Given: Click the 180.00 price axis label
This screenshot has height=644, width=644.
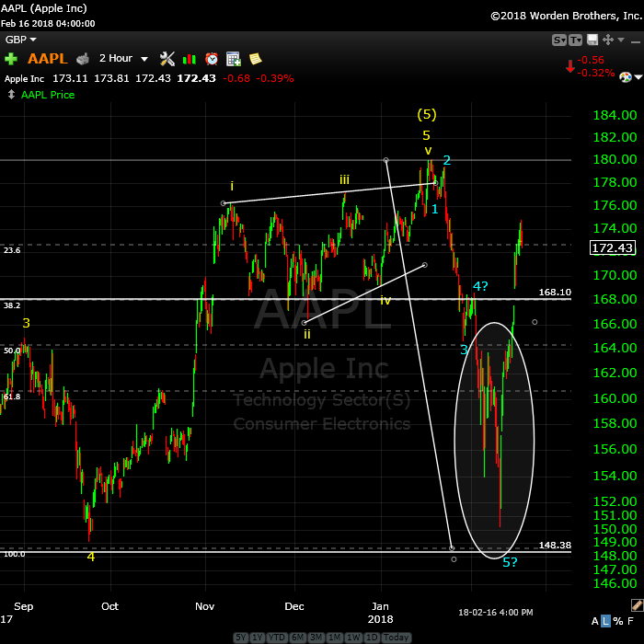Looking at the screenshot, I should point(615,159).
